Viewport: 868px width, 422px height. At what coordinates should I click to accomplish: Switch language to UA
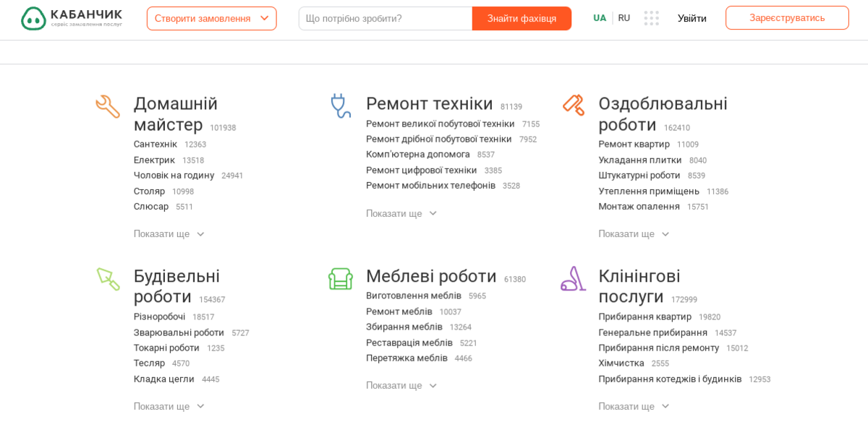pyautogui.click(x=599, y=17)
